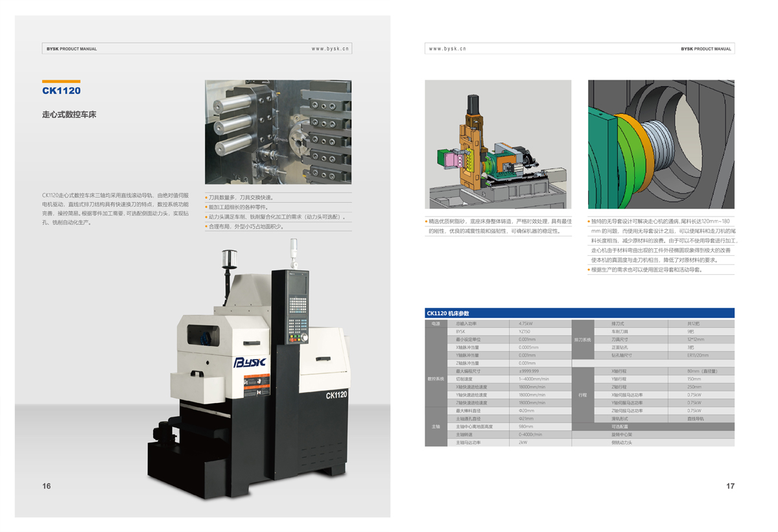Click page number 16
This screenshot has width=778, height=532.
click(47, 486)
